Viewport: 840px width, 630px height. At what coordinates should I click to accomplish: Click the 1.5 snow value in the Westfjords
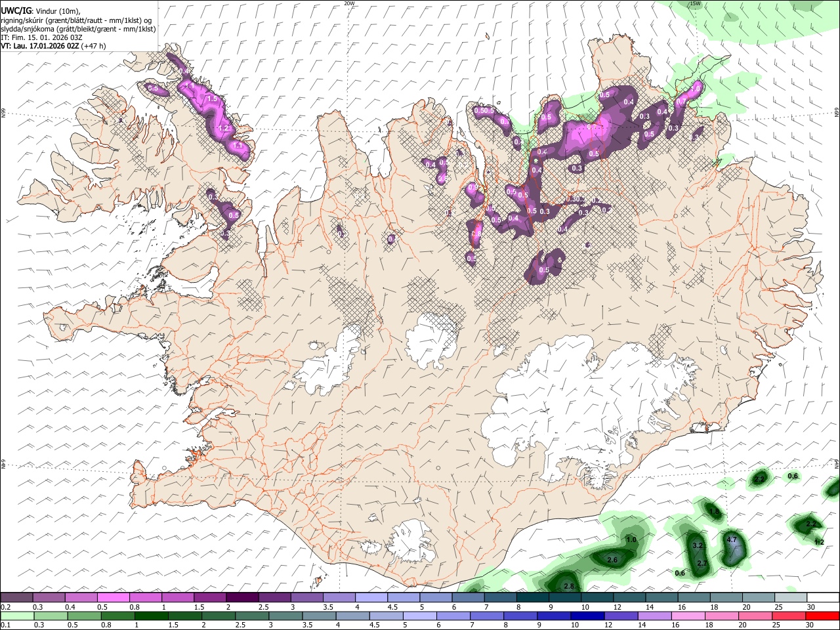tap(212, 98)
